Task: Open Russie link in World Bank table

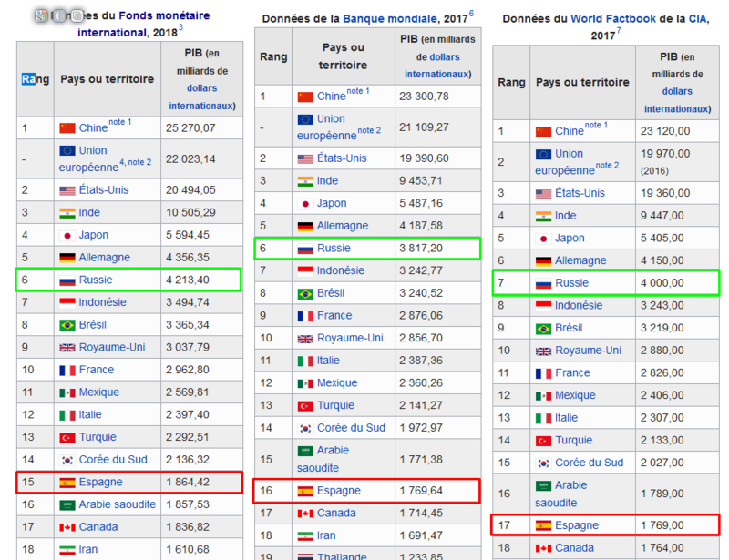Action: coord(334,249)
